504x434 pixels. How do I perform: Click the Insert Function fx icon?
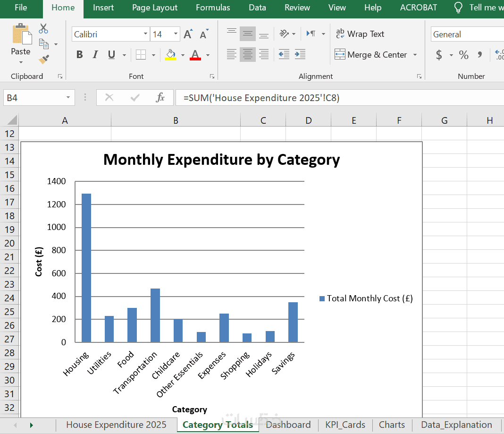click(160, 98)
